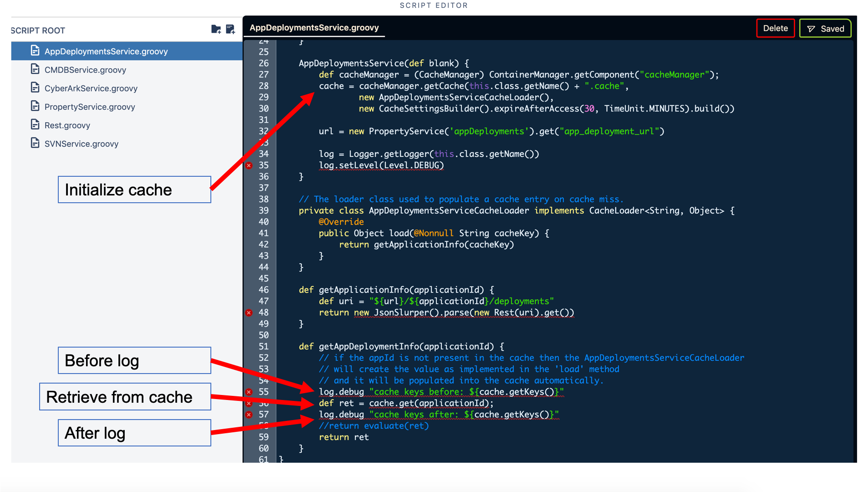Click the commented '//return evaluate(ret)' line
Viewport: 868px width, 492px height.
(374, 426)
